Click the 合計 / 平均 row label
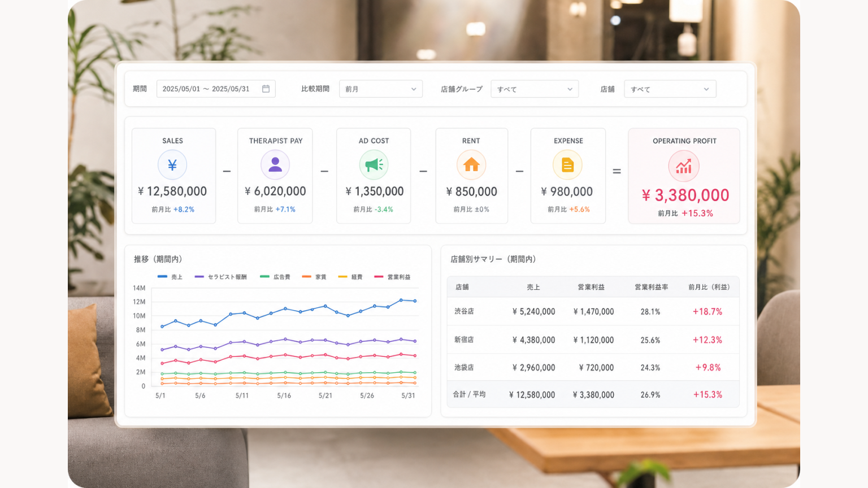Screen dimensions: 868x488 [469, 394]
